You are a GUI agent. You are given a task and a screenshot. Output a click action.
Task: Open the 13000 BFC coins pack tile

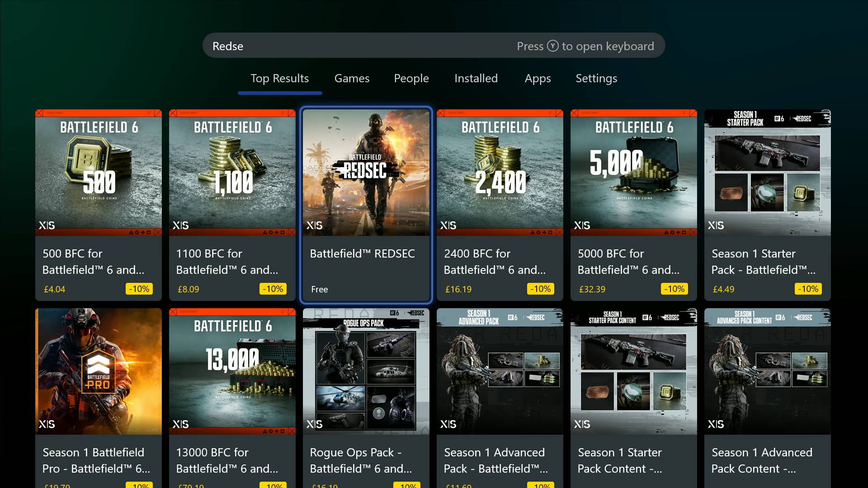[232, 398]
